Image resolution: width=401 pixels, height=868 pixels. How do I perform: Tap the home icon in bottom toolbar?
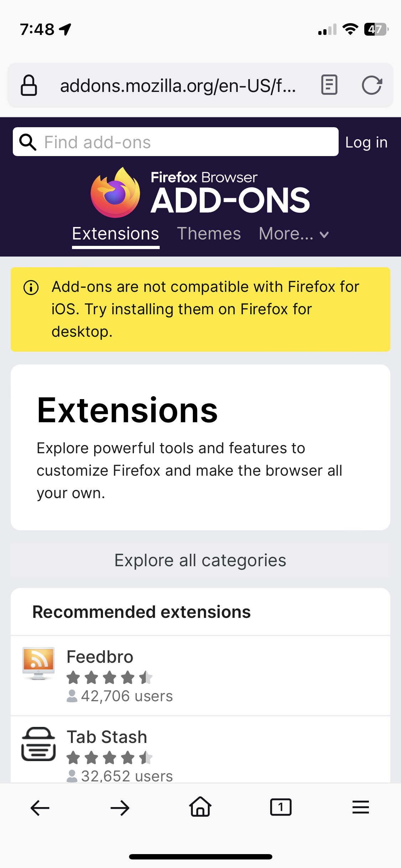tap(200, 807)
